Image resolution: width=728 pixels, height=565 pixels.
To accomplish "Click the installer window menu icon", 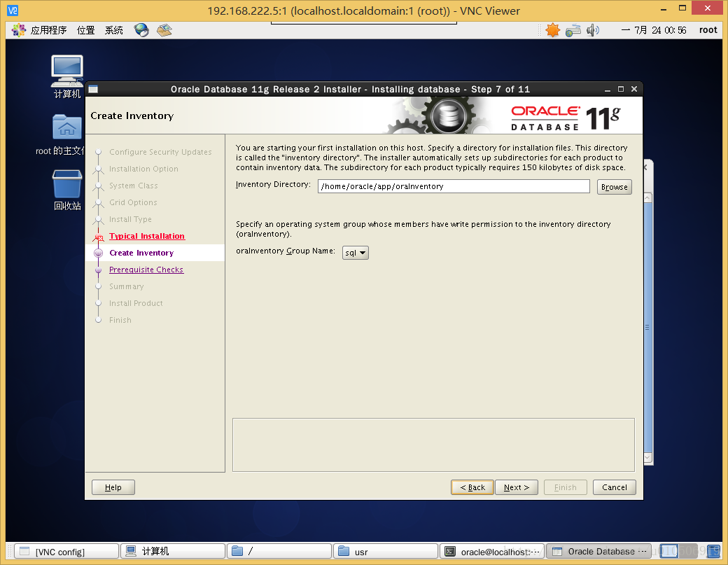I will 93,89.
